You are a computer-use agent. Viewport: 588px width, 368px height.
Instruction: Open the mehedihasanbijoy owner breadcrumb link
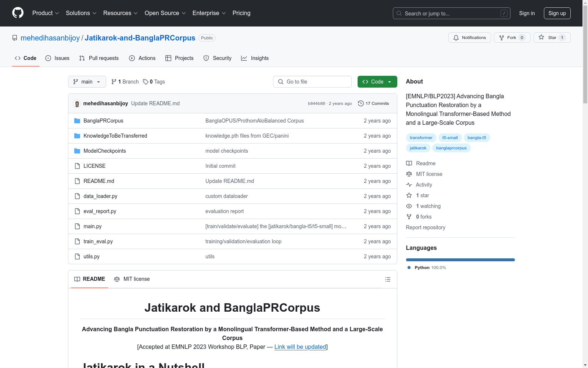(50, 38)
